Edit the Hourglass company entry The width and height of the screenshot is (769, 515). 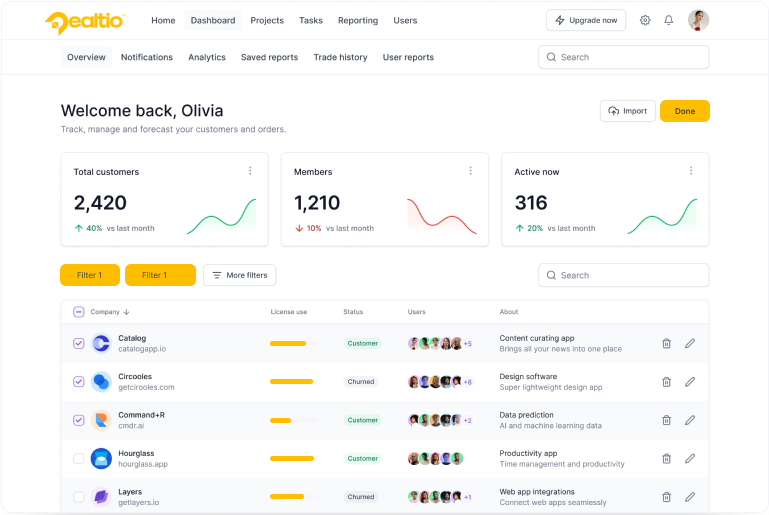[689, 458]
